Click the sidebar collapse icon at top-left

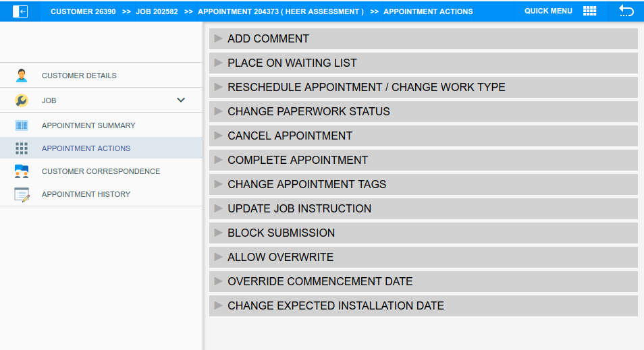point(20,11)
